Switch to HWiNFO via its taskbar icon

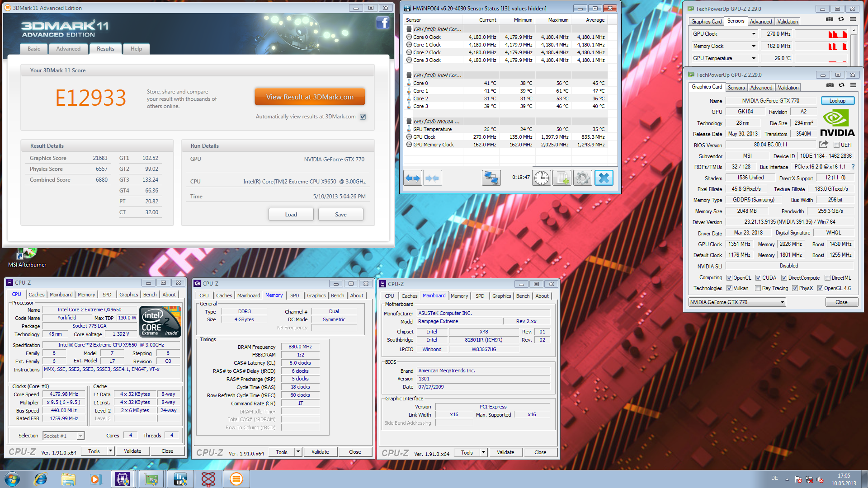coord(180,479)
